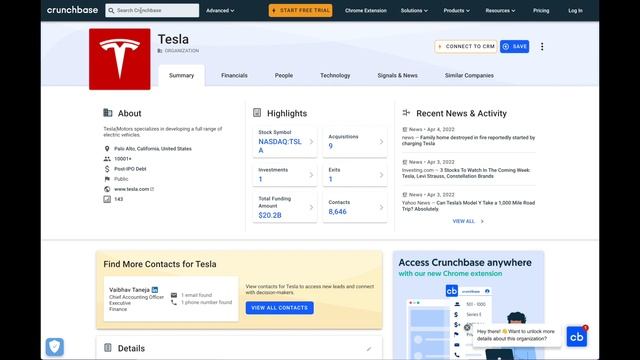Click the phone icon for contact

click(x=174, y=302)
